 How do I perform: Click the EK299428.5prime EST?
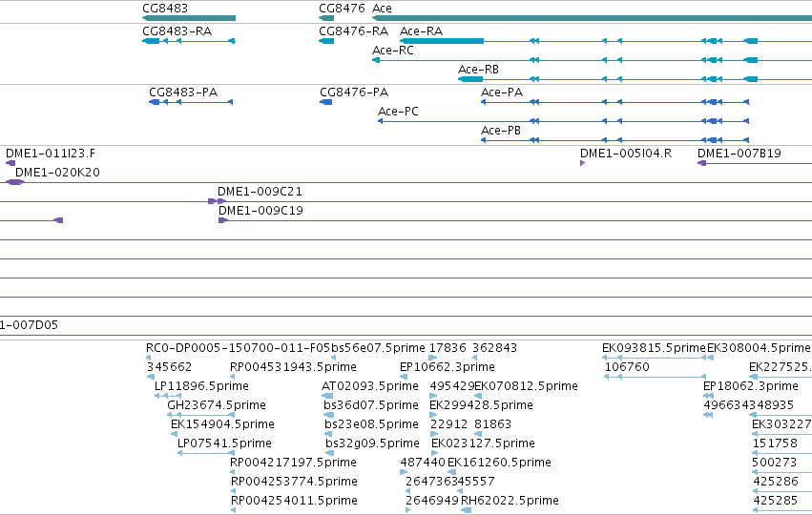[x=481, y=405]
